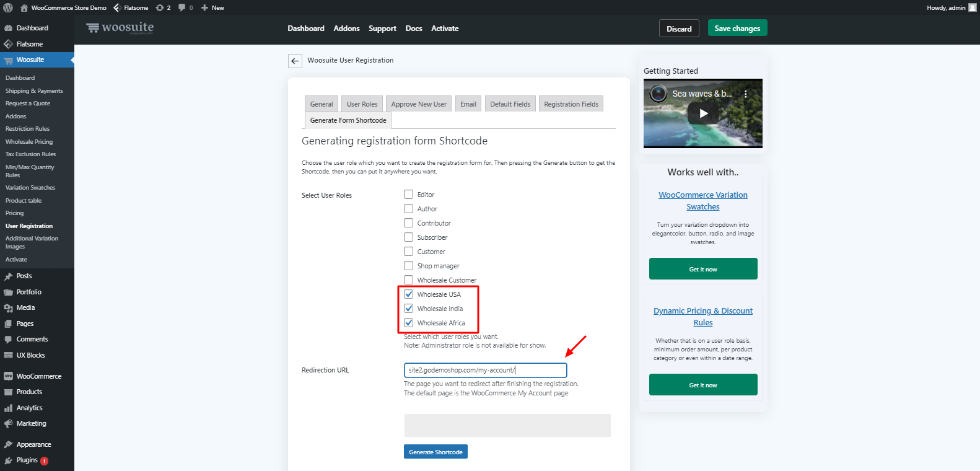Open Dashboard icon in the sidebar
This screenshot has height=471, width=980.
[8, 28]
